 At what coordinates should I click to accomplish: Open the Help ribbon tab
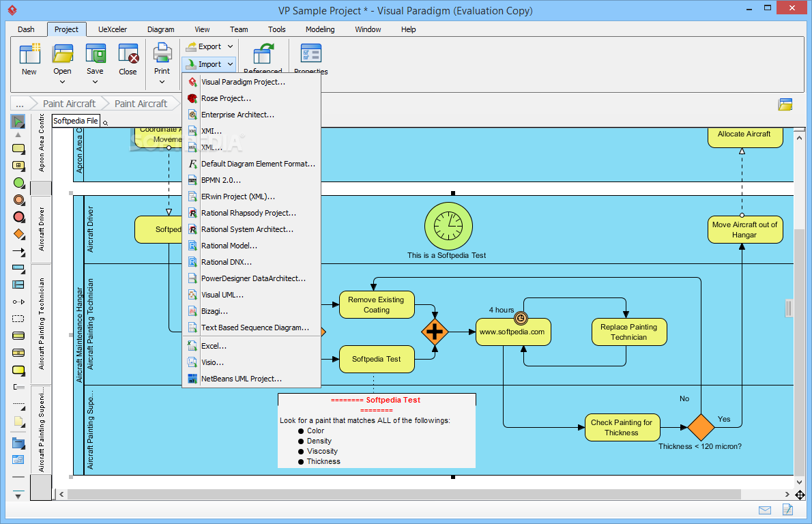point(408,29)
